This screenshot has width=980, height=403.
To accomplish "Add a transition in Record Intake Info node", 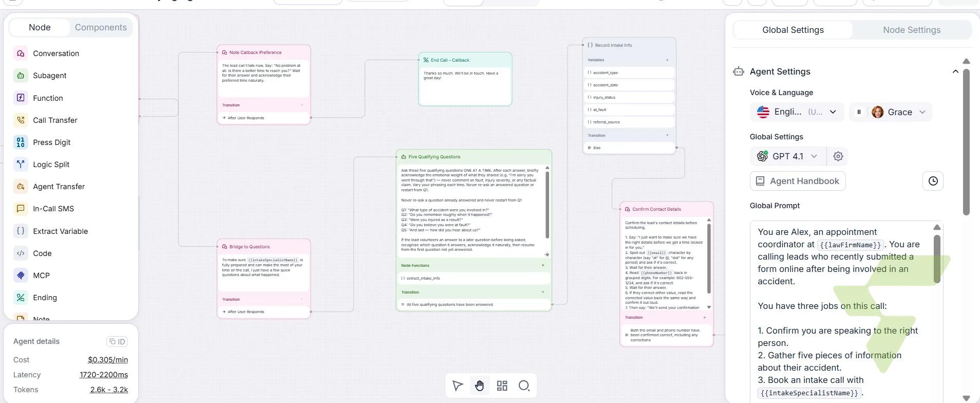I will (667, 135).
